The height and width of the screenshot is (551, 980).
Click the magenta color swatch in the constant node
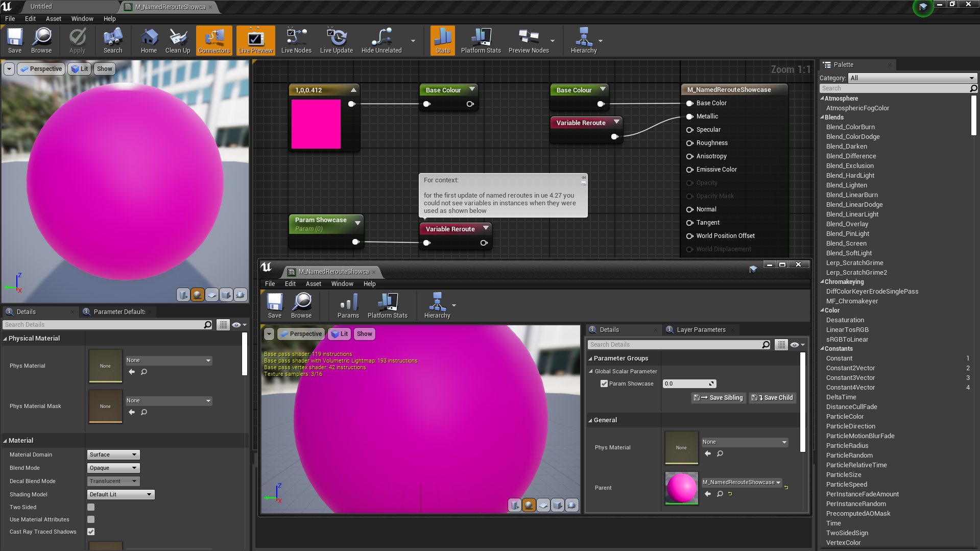point(316,124)
